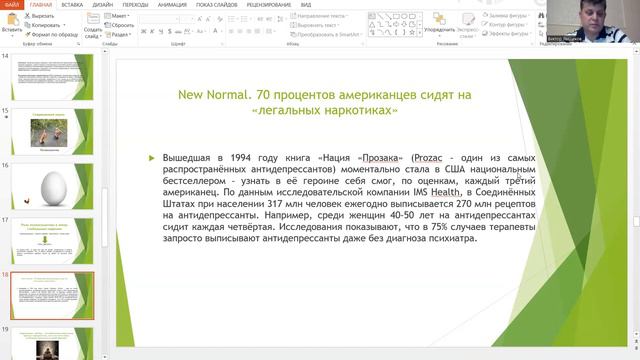Click Сбросить (Reset) slide button
The image size is (640, 360).
pyautogui.click(x=120, y=25)
